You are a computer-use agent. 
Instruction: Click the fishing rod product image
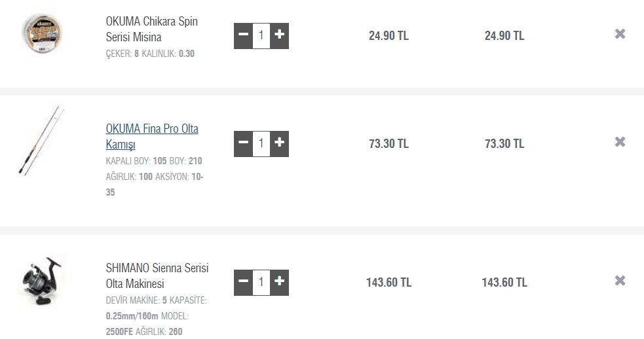pos(42,140)
